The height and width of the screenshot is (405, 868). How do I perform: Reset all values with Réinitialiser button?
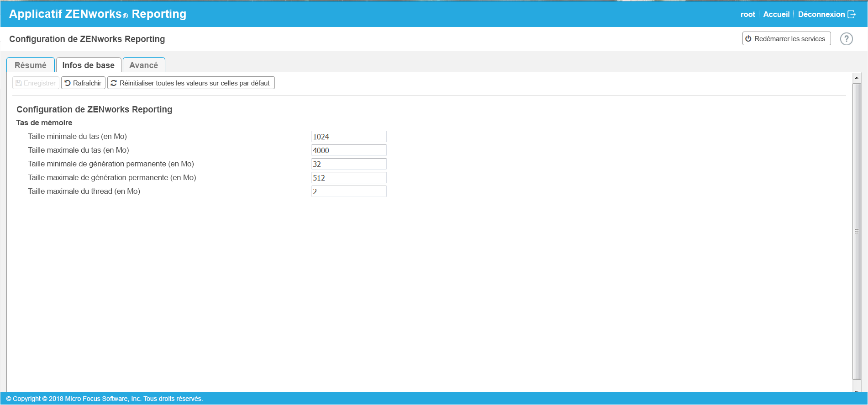pos(191,83)
